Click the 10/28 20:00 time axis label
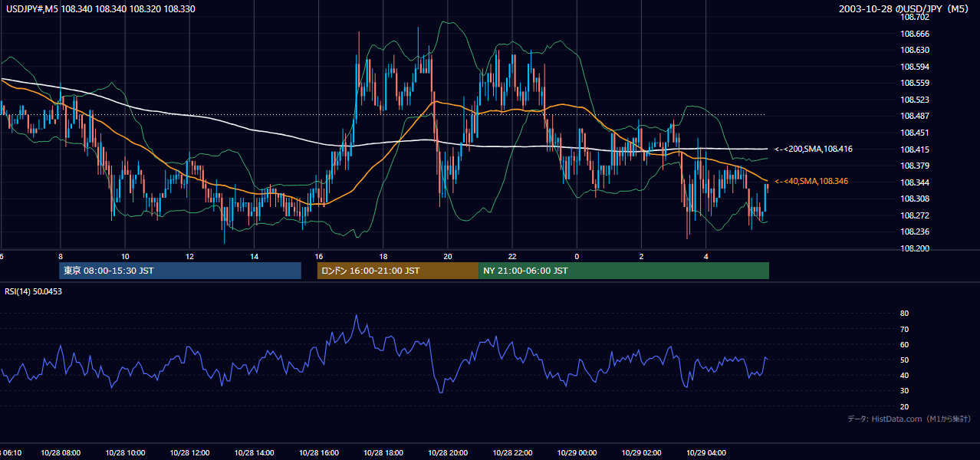Image resolution: width=980 pixels, height=460 pixels. (448, 453)
